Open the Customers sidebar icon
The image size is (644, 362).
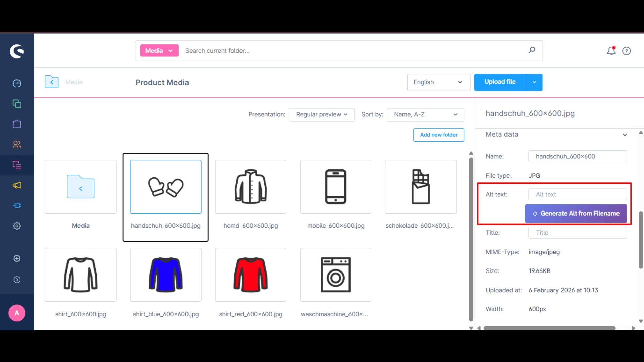click(17, 144)
